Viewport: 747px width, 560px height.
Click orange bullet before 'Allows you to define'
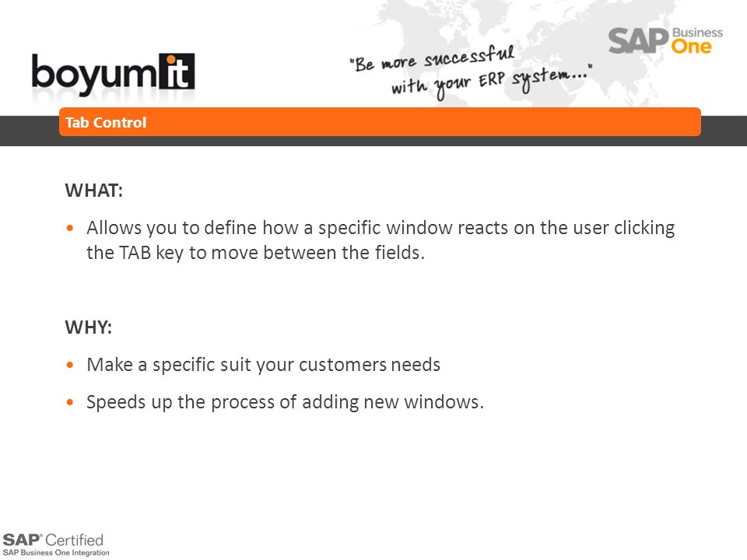click(x=71, y=228)
